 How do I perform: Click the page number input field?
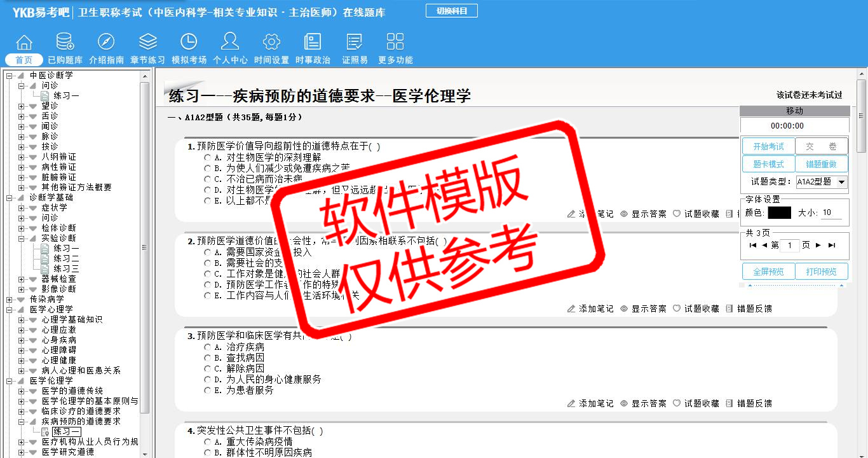pyautogui.click(x=789, y=246)
